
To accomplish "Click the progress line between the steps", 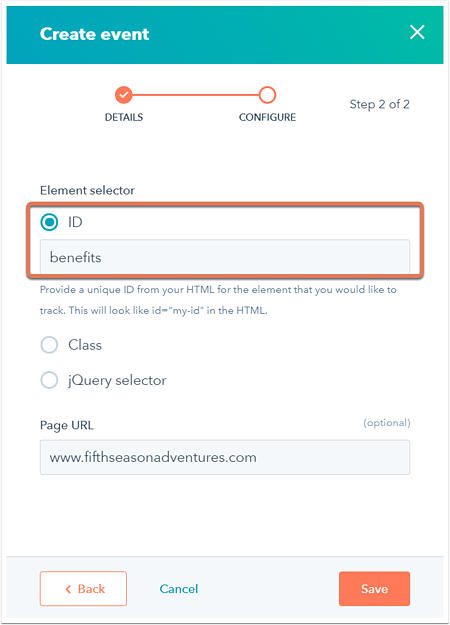I will point(195,95).
